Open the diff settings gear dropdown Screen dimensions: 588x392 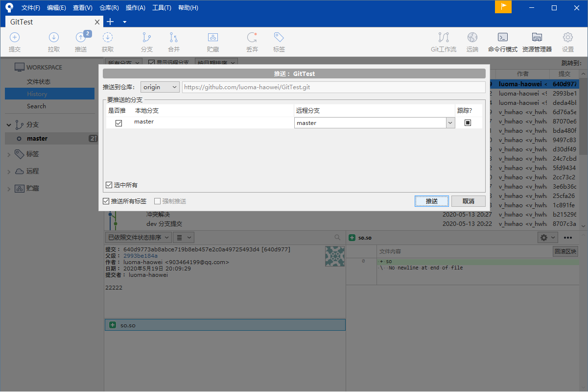[x=547, y=237]
